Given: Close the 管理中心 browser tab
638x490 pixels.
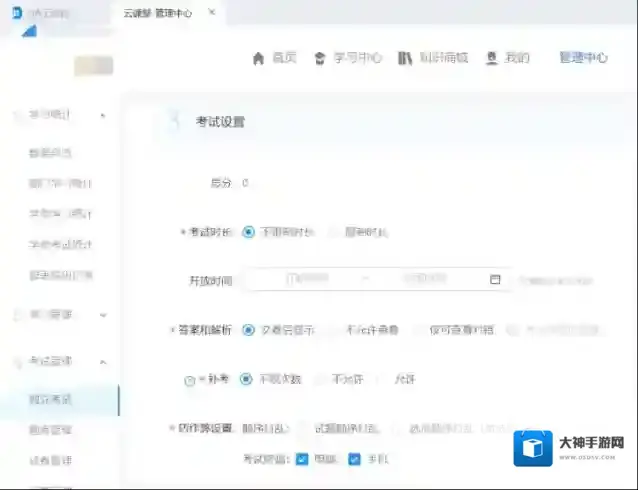Looking at the screenshot, I should tap(212, 12).
